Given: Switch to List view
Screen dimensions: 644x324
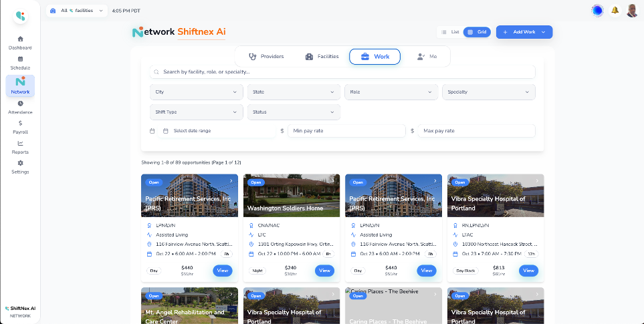Looking at the screenshot, I should tap(450, 32).
